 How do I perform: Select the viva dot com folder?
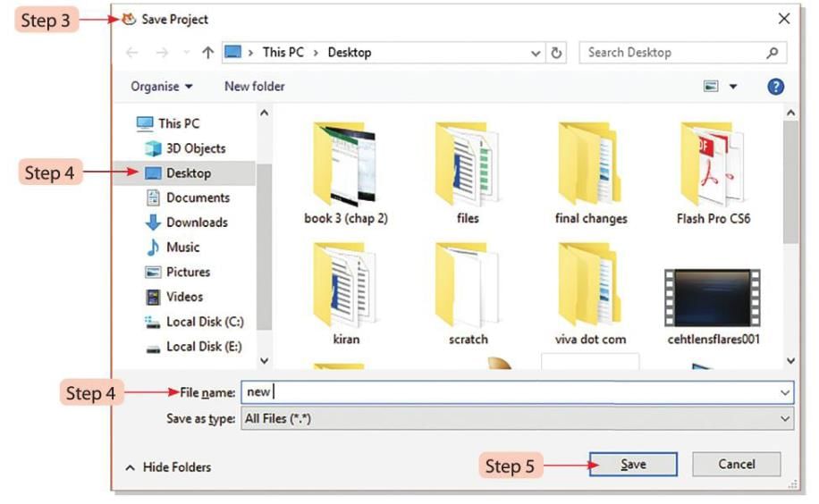coord(590,294)
